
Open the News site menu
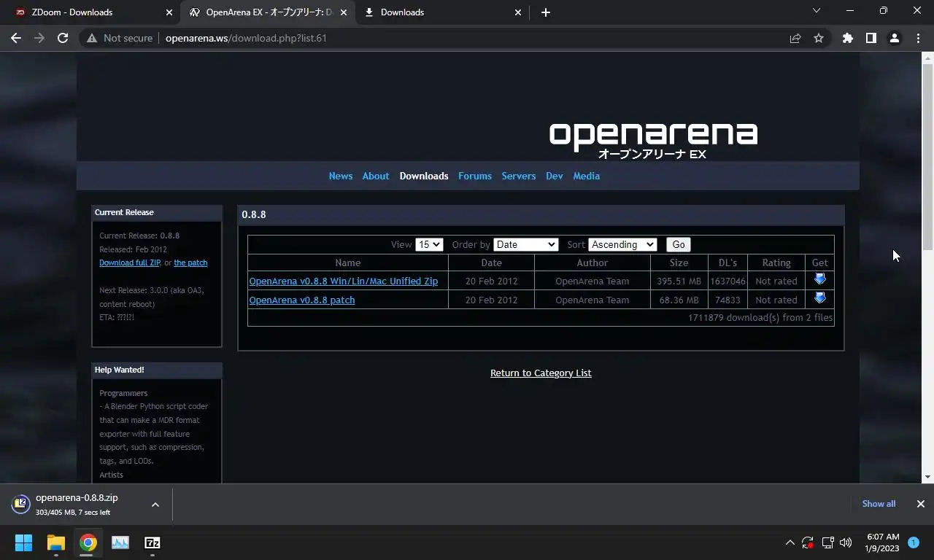pyautogui.click(x=341, y=176)
